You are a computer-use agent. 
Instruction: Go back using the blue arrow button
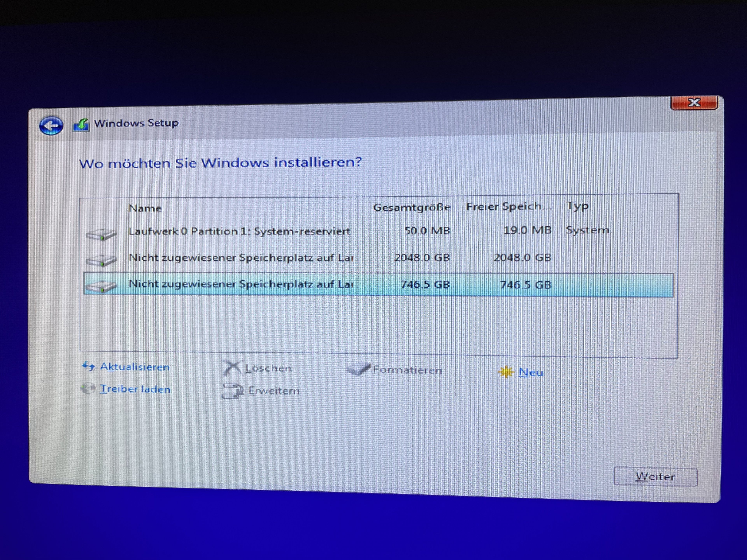click(x=51, y=126)
